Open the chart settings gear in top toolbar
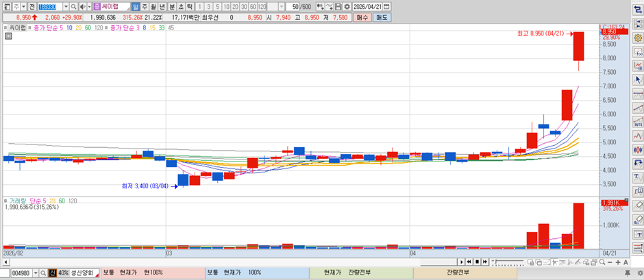 pos(347,7)
